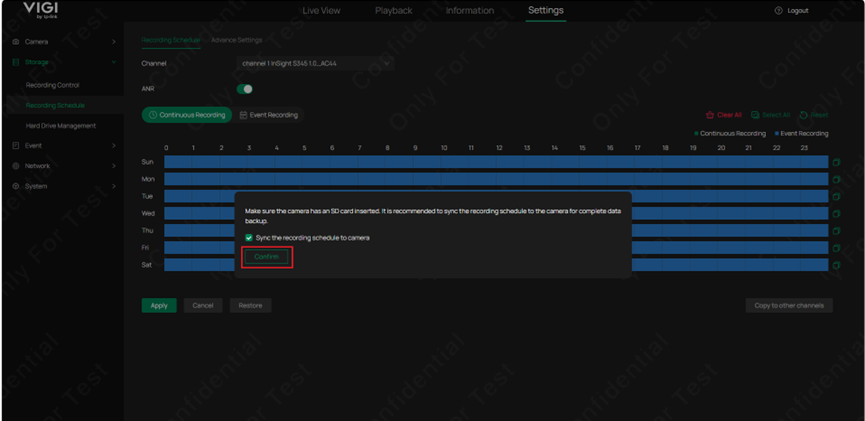Viewport: 865px width, 421px height.
Task: Click the hour 23 label on the timeline
Action: click(x=804, y=148)
